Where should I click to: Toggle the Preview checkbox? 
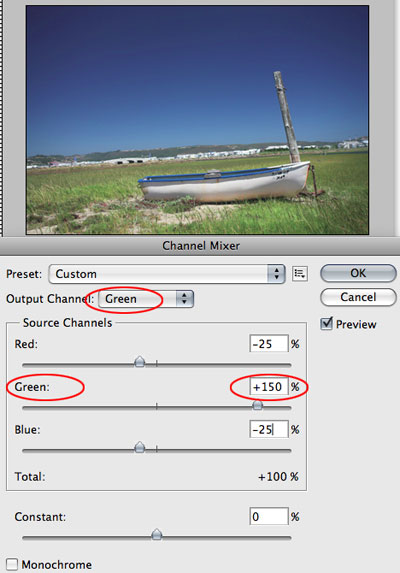(x=326, y=324)
